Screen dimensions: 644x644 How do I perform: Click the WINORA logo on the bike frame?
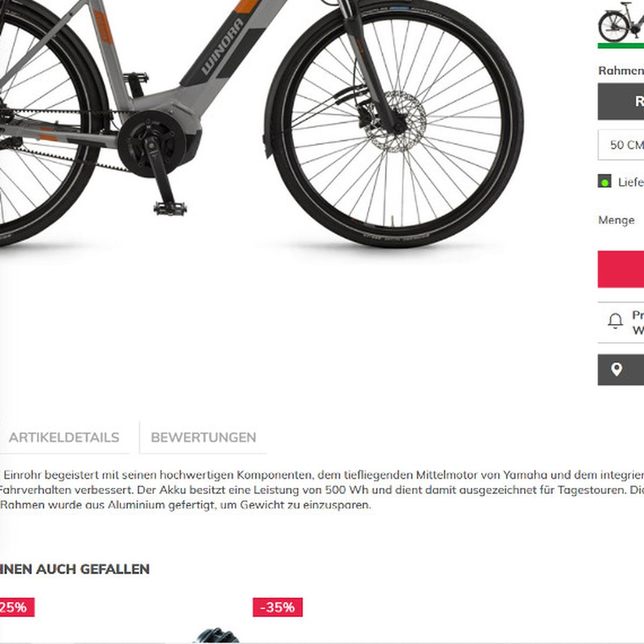tap(222, 47)
